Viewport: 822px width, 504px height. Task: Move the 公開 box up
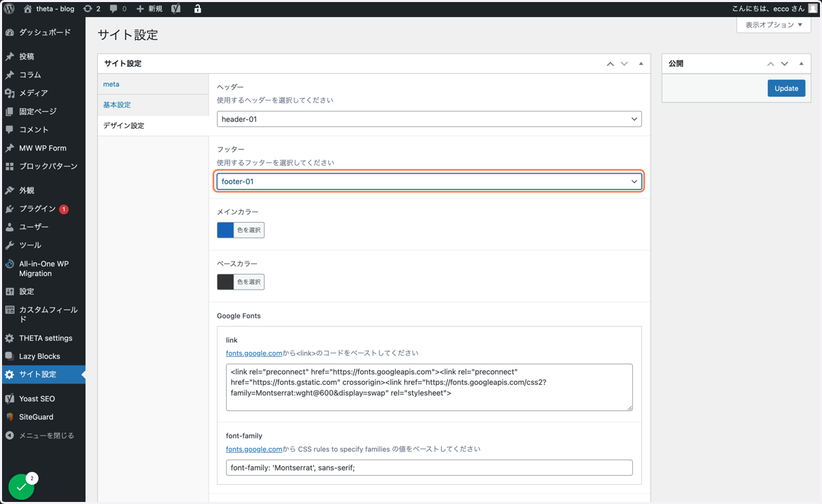tap(771, 64)
